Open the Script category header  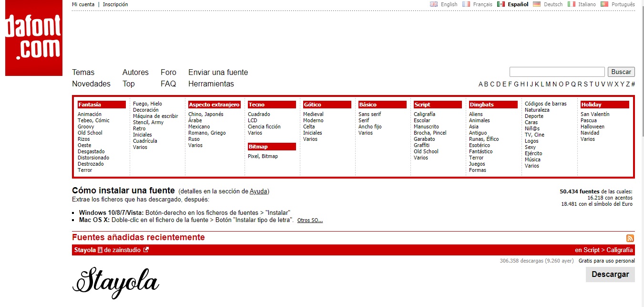[x=438, y=105]
